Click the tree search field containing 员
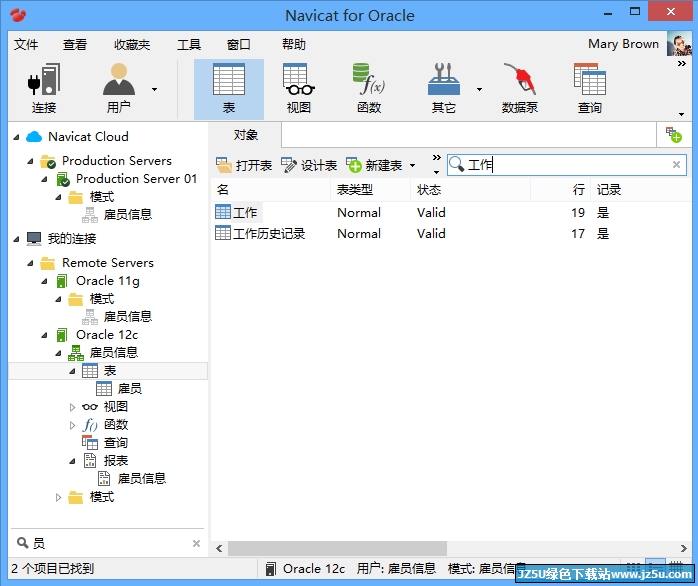The width and height of the screenshot is (698, 586). coord(109,543)
